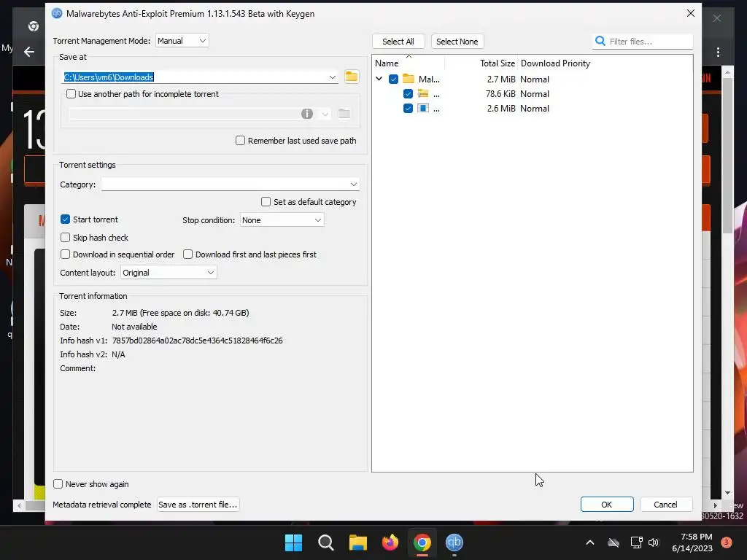Screen dimensions: 747x560
Task: Click Cancel button
Action: 665,505
